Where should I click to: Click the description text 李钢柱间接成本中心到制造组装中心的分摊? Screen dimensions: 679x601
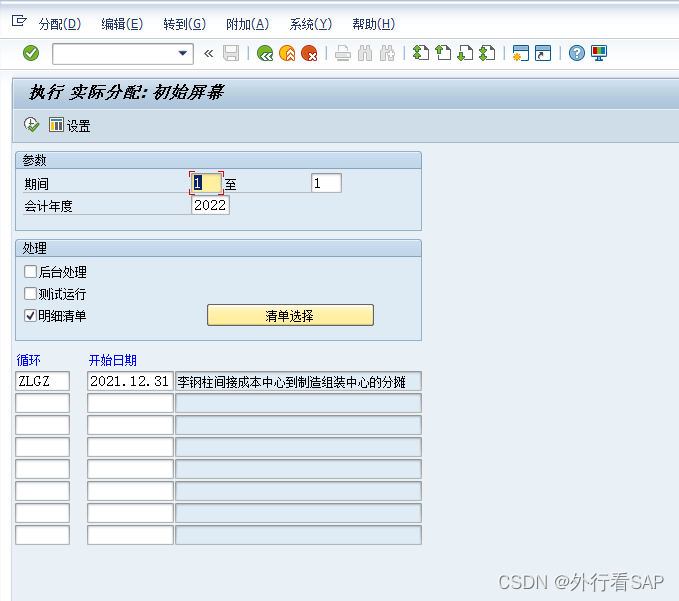click(291, 382)
